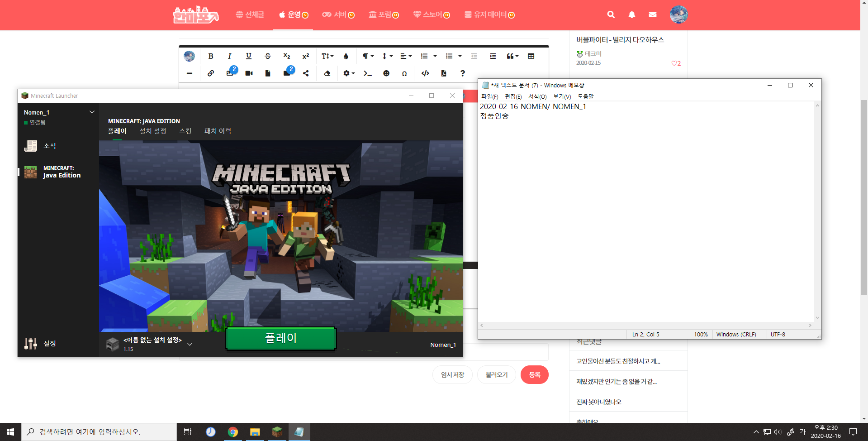
Task: Toggle italic formatting in the editor
Action: [230, 56]
